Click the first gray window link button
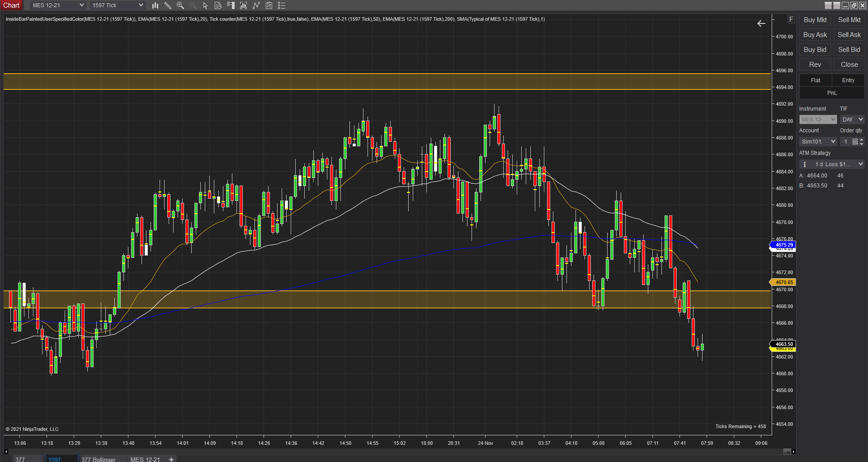The image size is (868, 462). pos(828,5)
